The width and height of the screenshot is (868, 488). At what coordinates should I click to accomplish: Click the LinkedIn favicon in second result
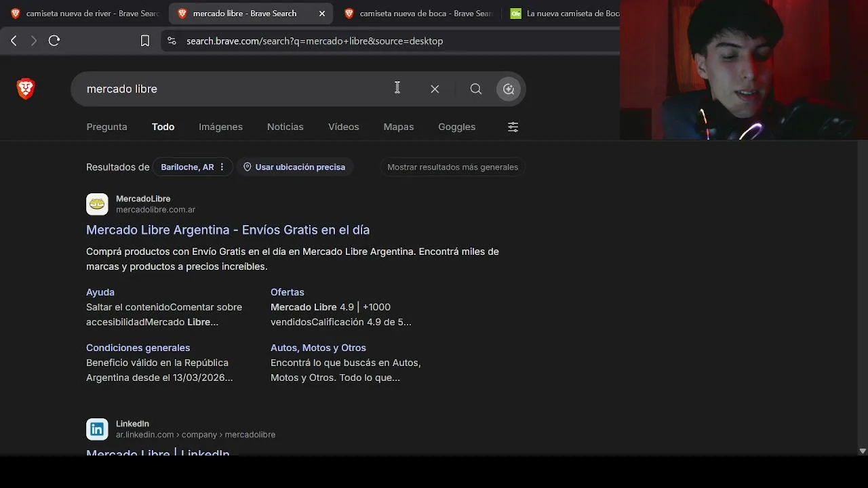(97, 429)
